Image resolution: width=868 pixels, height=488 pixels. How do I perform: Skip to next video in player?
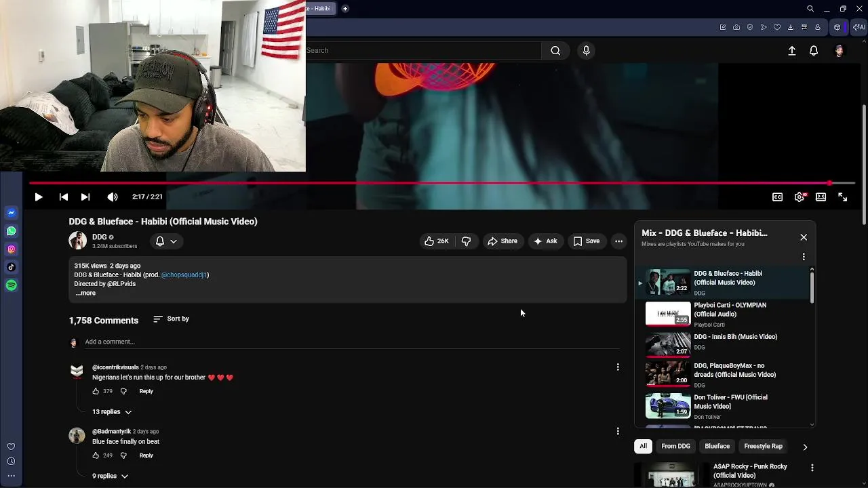85,197
